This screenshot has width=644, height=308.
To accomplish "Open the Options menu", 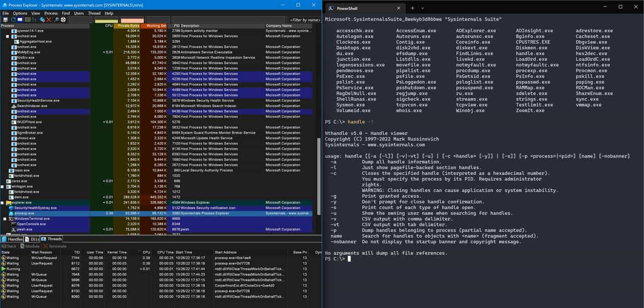I will pyautogui.click(x=20, y=13).
